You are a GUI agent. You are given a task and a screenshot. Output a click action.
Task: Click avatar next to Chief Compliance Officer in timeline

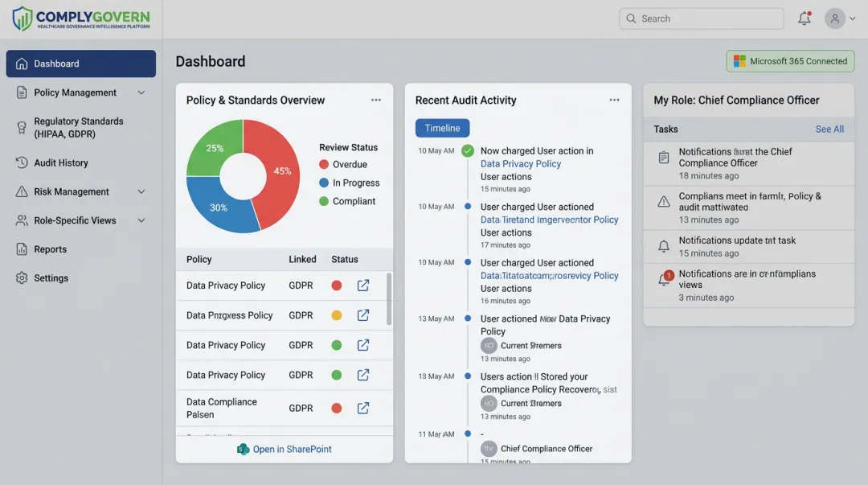489,449
